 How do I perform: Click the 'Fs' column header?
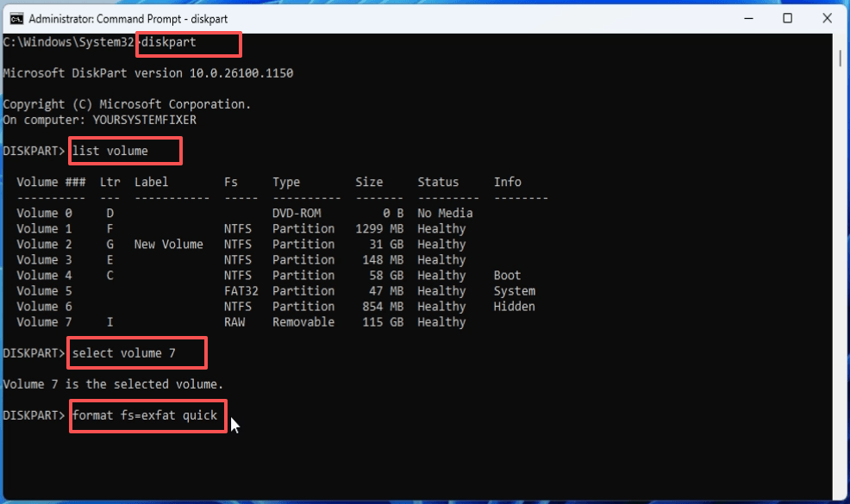click(x=231, y=182)
